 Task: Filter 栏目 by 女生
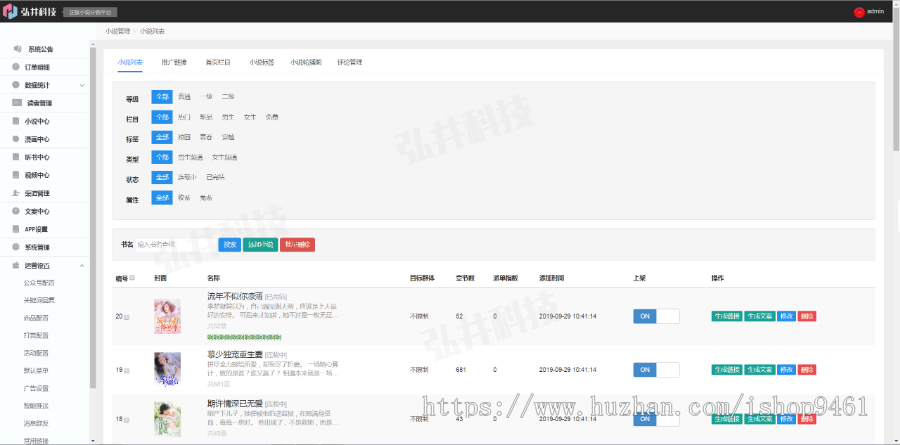tap(250, 117)
